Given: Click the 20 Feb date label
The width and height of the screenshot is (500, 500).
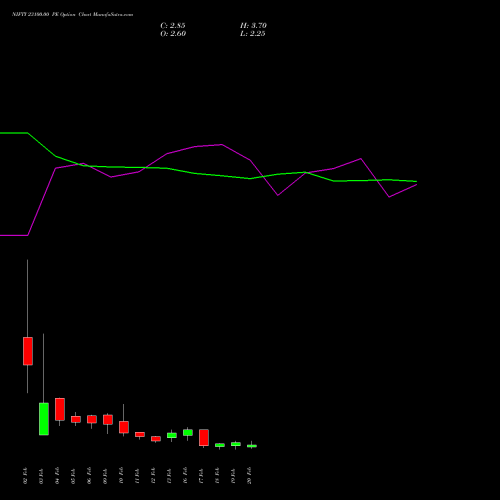Looking at the screenshot, I should coord(250,476).
